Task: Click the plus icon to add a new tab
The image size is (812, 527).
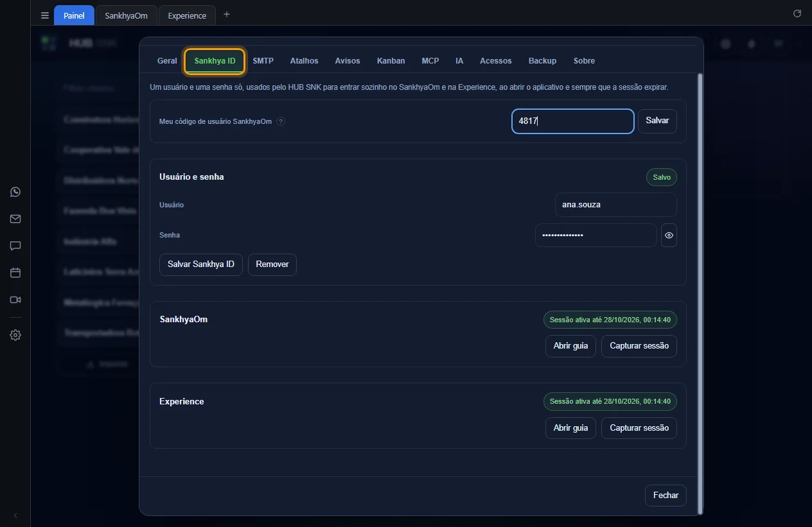Action: [226, 14]
